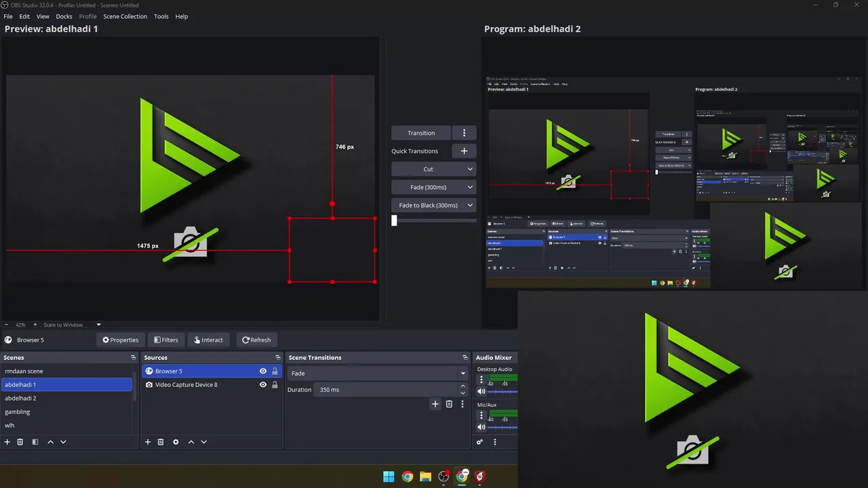Toggle the lock on the Browser 5 source

275,371
